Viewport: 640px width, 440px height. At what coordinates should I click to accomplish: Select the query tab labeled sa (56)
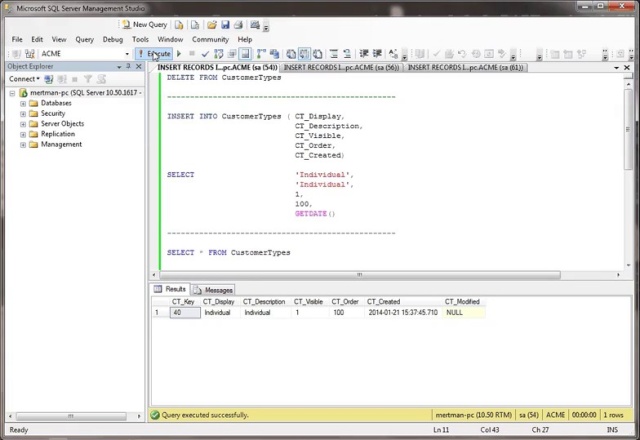pyautogui.click(x=341, y=67)
